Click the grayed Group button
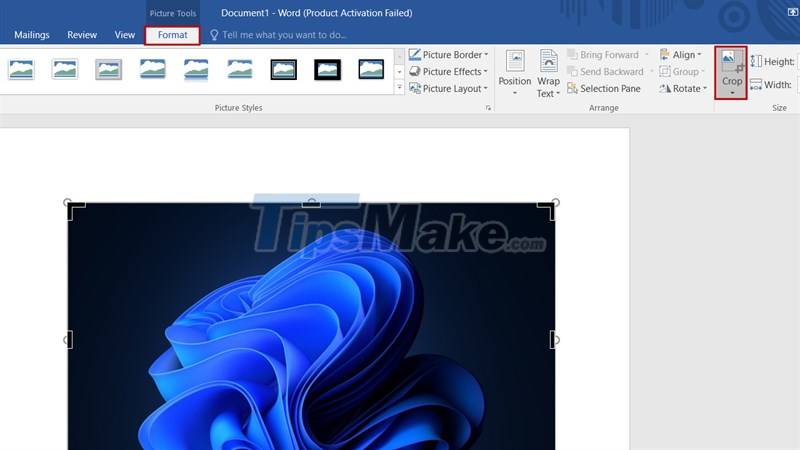Screen dimensions: 800x450 pyautogui.click(x=682, y=71)
